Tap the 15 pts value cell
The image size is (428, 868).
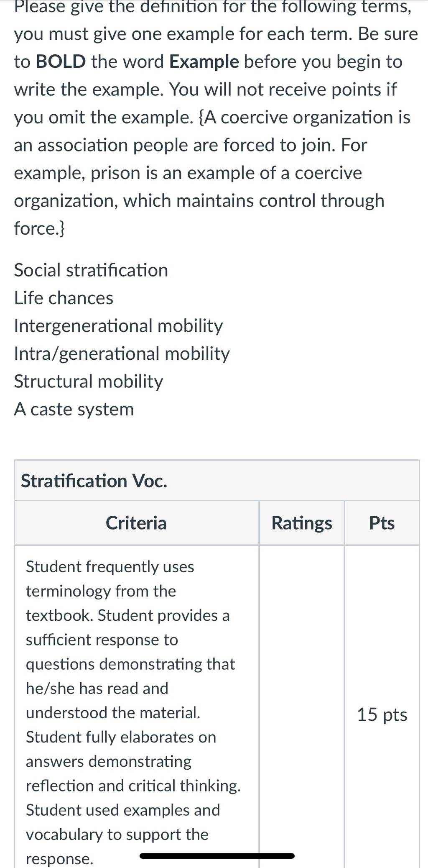point(382,714)
